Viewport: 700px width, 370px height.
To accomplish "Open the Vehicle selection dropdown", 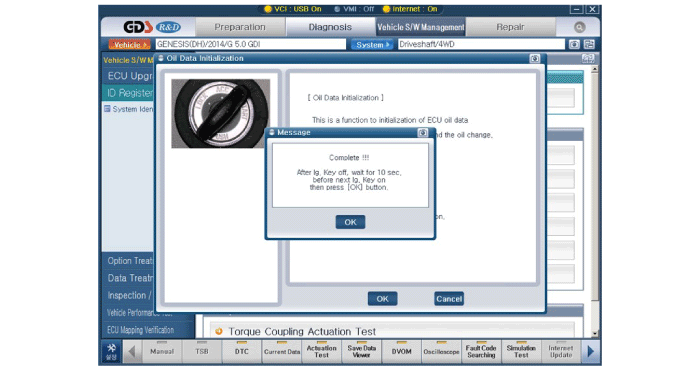I will 130,45.
